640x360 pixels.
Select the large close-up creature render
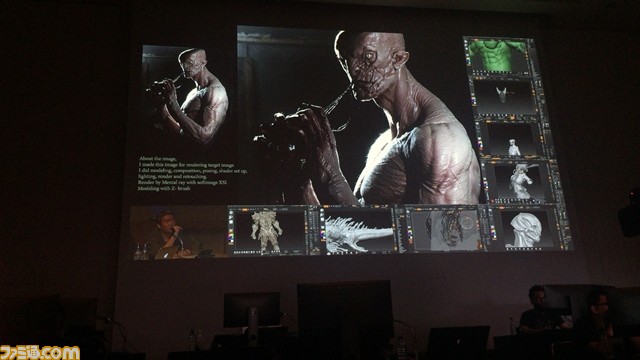coord(358,116)
